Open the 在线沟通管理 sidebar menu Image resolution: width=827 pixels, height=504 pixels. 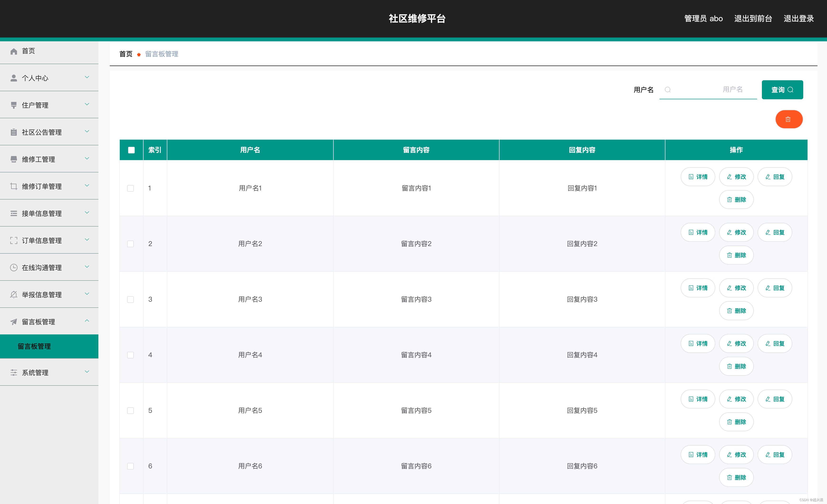49,267
